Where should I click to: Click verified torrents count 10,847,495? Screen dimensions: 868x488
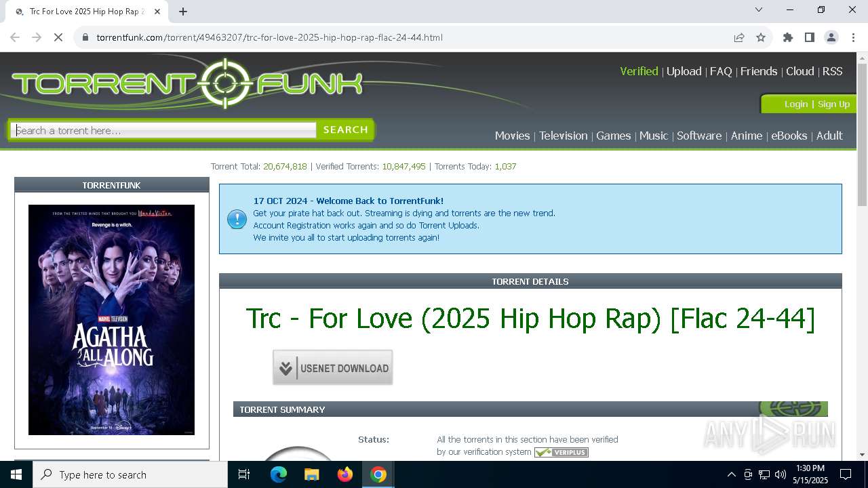tap(403, 166)
